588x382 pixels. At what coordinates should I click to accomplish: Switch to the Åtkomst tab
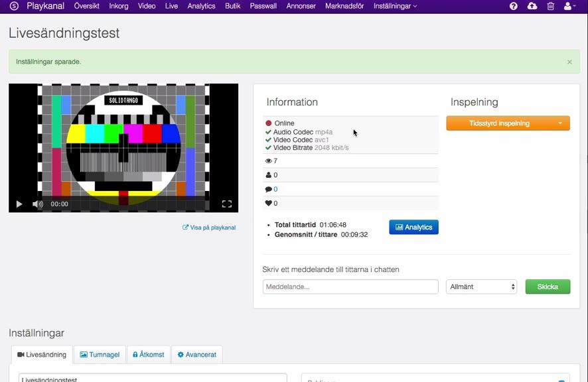(148, 355)
